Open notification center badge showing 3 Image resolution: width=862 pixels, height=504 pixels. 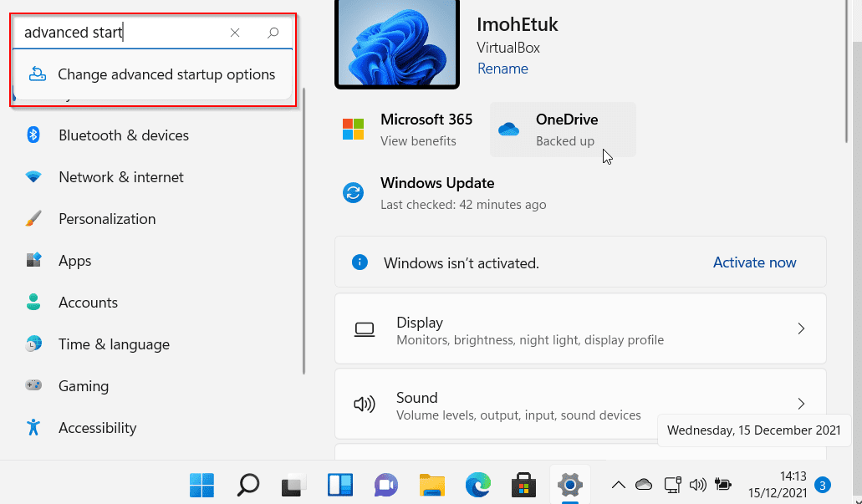pyautogui.click(x=823, y=486)
